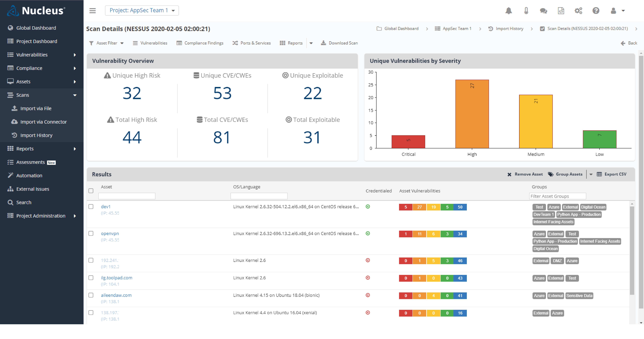
Task: Click the red Critical bar in chart
Action: (408, 142)
